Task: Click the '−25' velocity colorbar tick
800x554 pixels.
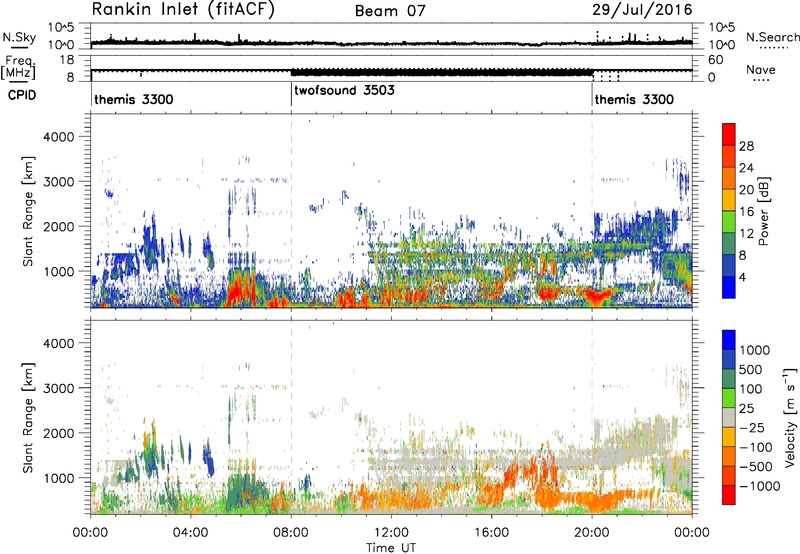Action: coord(753,427)
